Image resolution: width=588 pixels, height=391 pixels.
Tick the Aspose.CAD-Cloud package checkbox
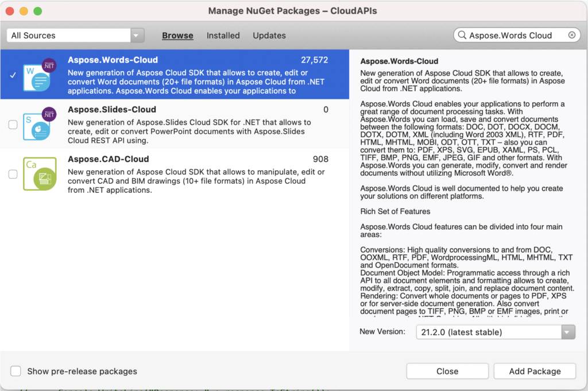click(x=13, y=174)
